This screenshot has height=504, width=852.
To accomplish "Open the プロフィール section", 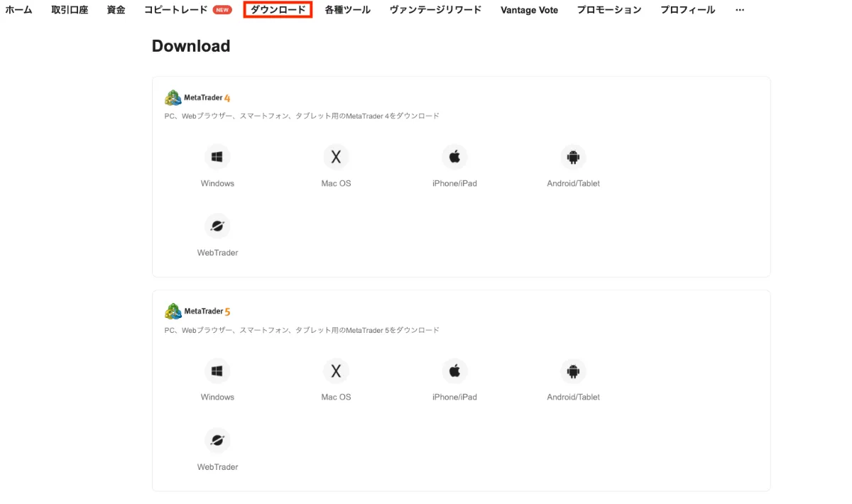I will coord(687,10).
